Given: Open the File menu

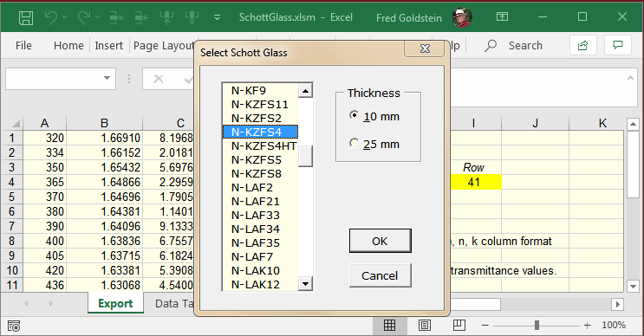Looking at the screenshot, I should pos(23,46).
